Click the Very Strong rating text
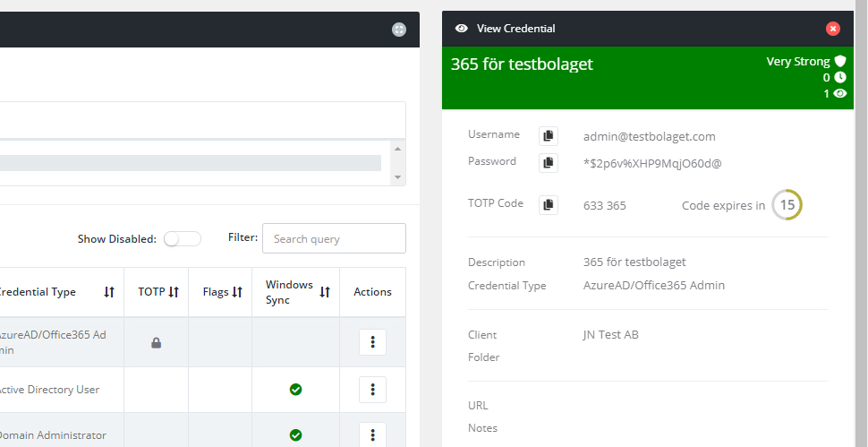 click(x=797, y=62)
